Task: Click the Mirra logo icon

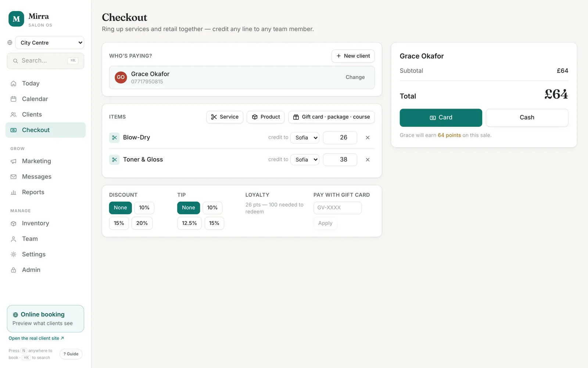Action: coord(16,19)
